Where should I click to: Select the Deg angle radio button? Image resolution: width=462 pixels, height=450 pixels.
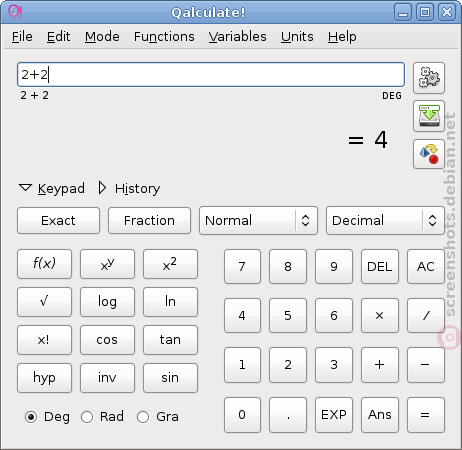tap(31, 417)
